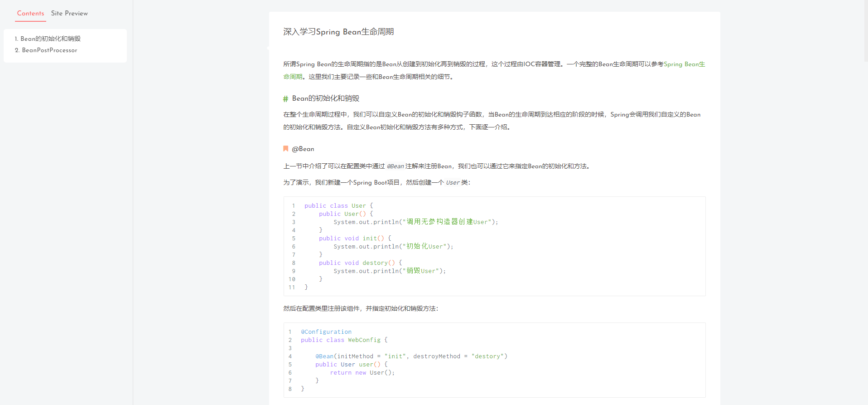Click the 'public void destory() {' code line

click(360, 263)
